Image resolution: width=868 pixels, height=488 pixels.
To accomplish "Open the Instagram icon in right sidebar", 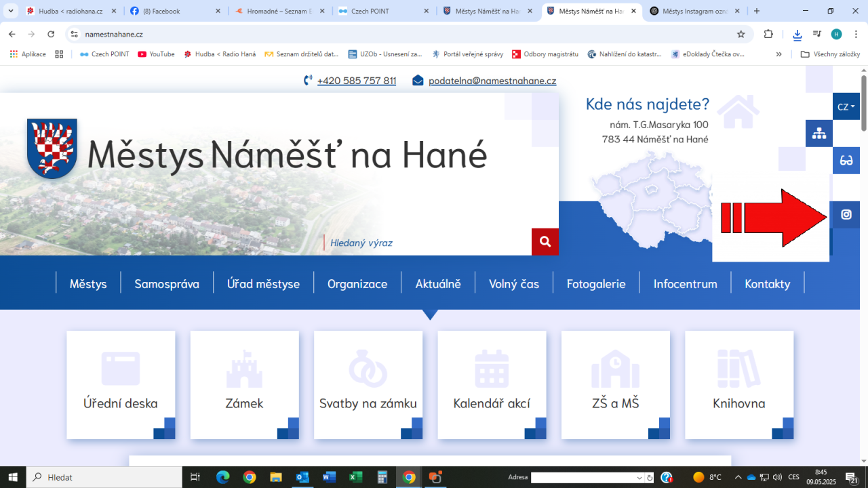I will point(846,215).
